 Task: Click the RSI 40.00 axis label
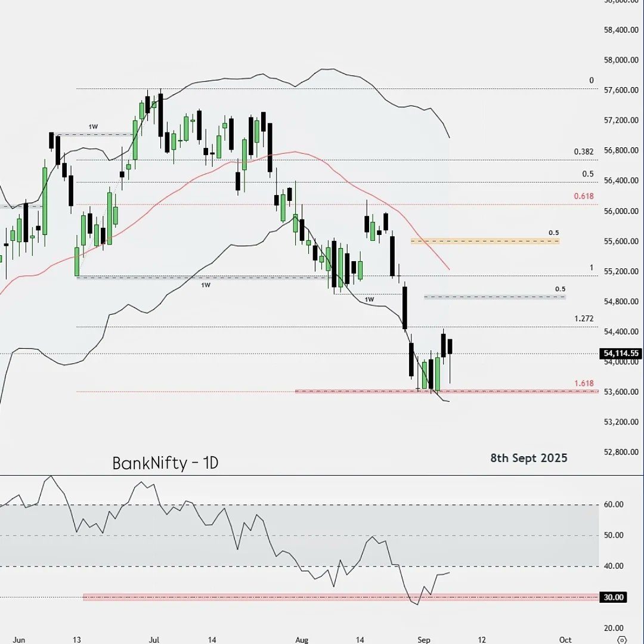point(614,566)
